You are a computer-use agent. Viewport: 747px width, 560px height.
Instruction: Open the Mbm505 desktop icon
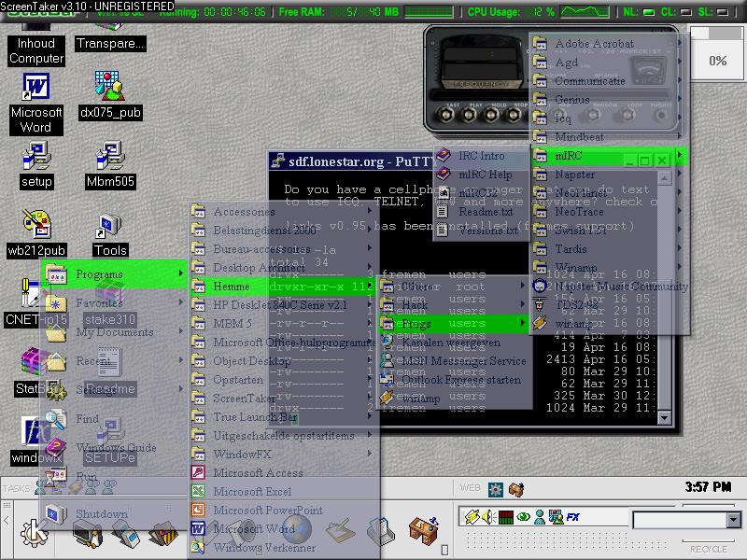click(110, 165)
